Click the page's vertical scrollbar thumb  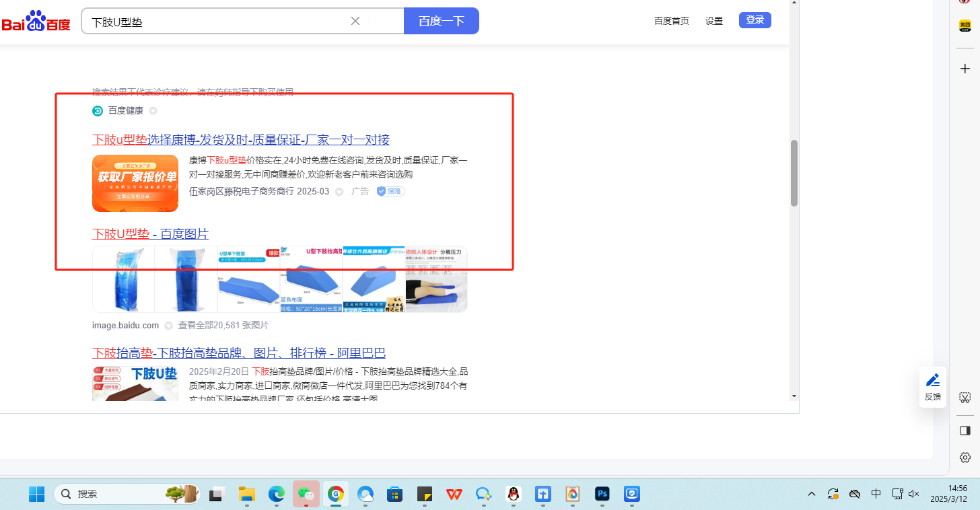click(794, 173)
